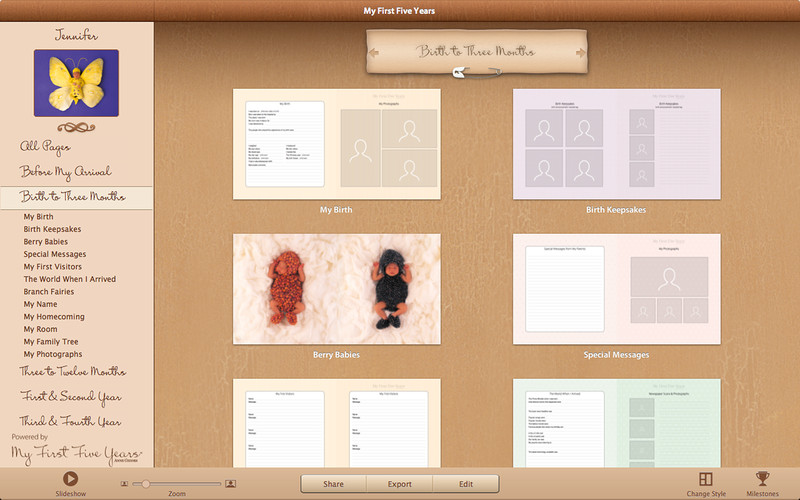Click Jennifer's butterfly profile picture

76,83
